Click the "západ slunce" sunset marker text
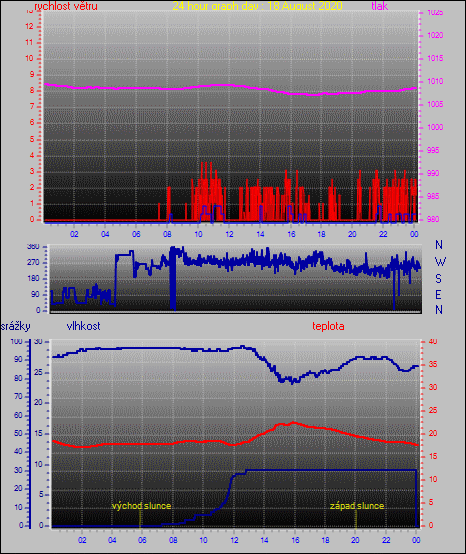466x554 pixels. [x=357, y=506]
